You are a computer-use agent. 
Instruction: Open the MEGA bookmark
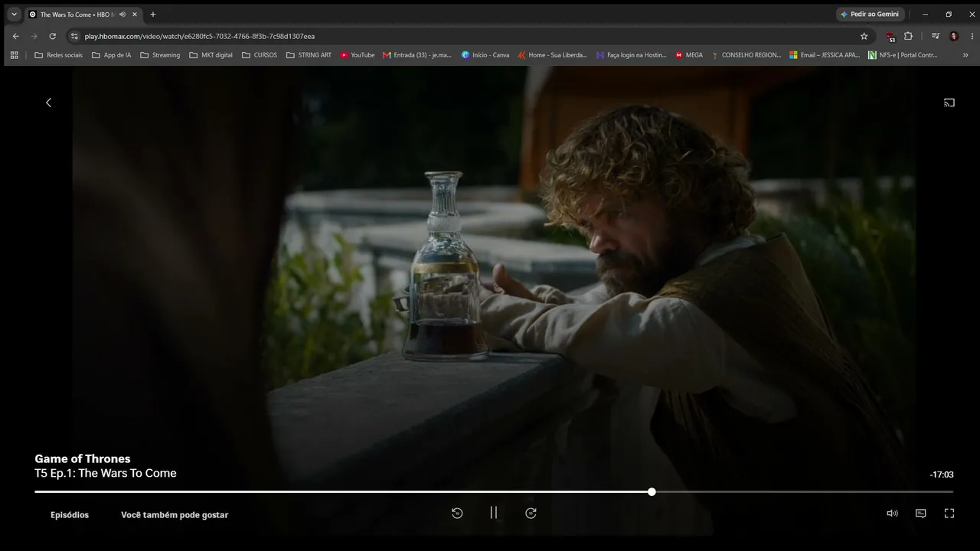(689, 55)
